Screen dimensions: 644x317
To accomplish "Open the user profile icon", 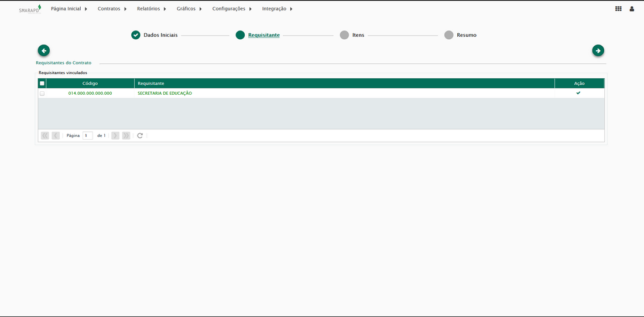I will point(632,9).
